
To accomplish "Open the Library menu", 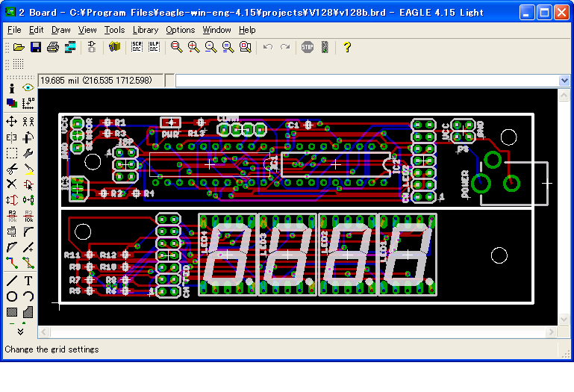I will [145, 30].
